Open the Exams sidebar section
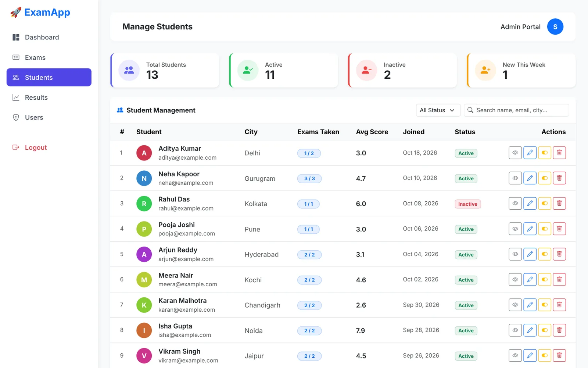 pyautogui.click(x=49, y=57)
